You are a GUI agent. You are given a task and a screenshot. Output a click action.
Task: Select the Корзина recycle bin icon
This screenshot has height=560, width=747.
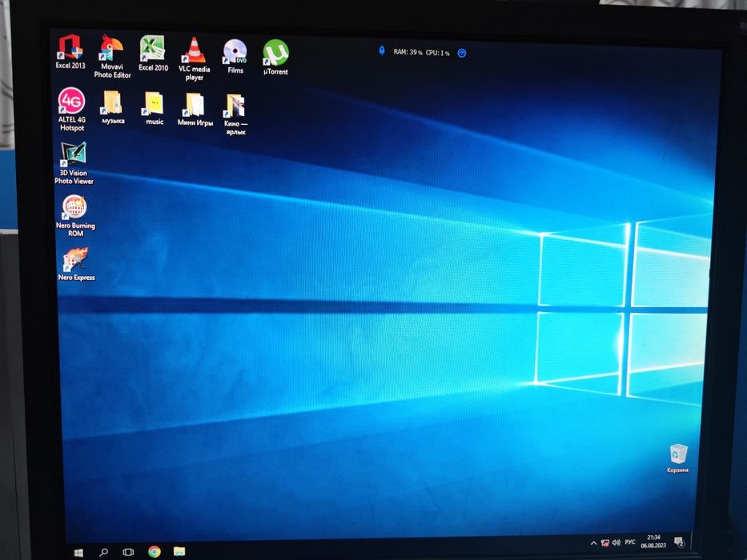tap(678, 458)
